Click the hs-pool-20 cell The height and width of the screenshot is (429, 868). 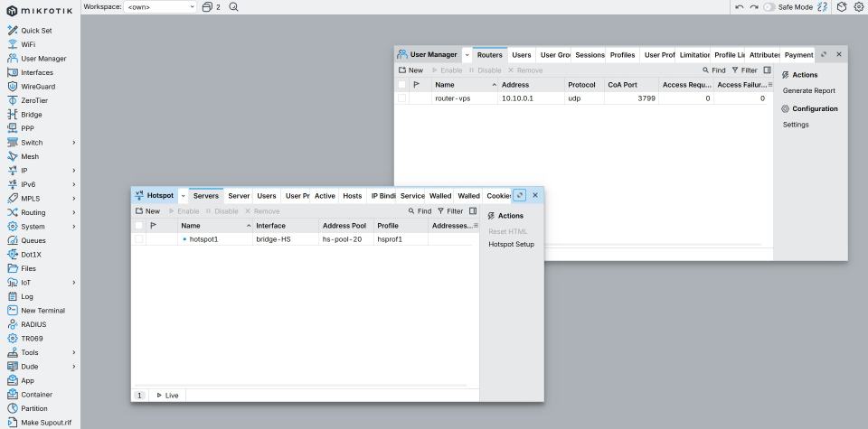(346, 238)
